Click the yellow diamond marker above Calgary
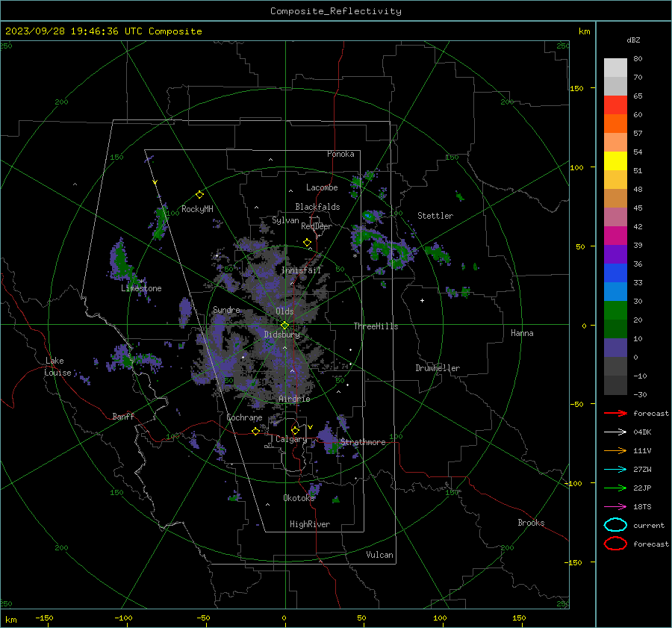The image size is (672, 628). [295, 430]
